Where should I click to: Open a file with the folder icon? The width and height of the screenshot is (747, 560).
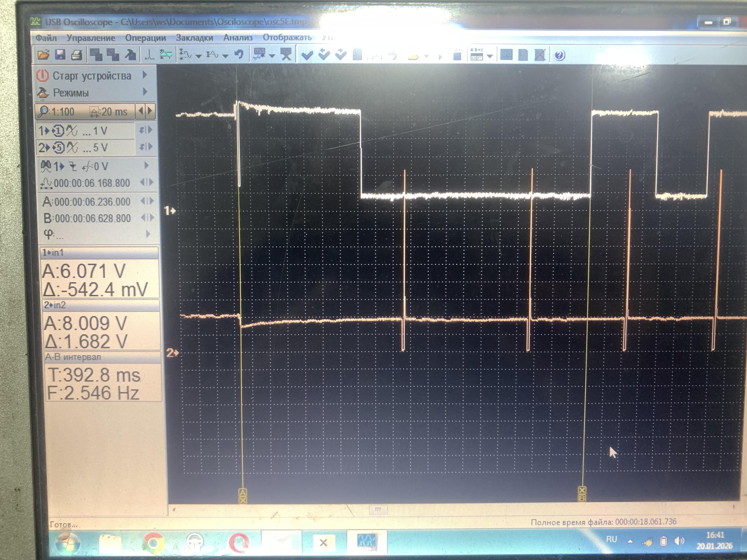coord(43,54)
